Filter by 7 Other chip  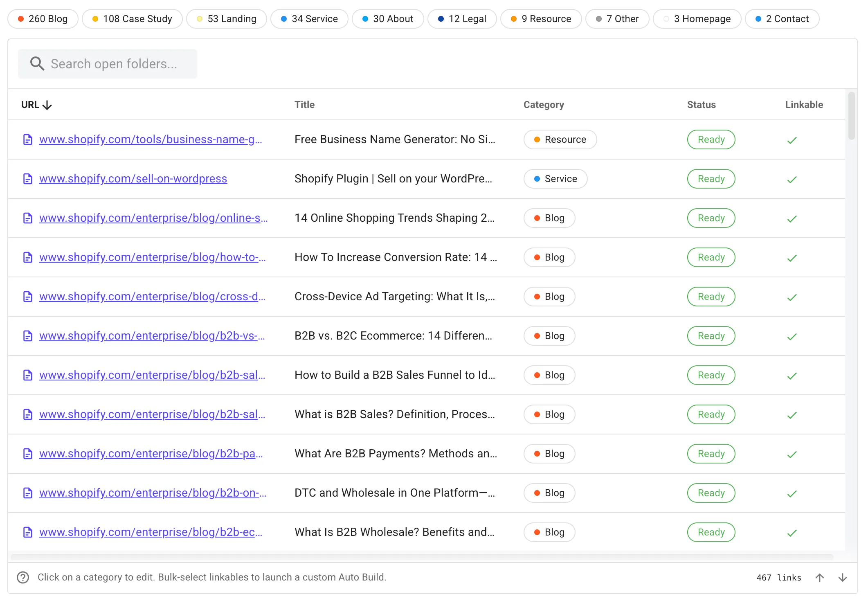coord(617,19)
